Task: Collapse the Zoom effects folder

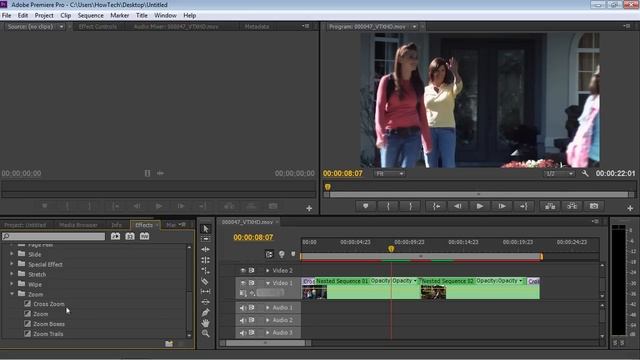Action: coord(12,294)
